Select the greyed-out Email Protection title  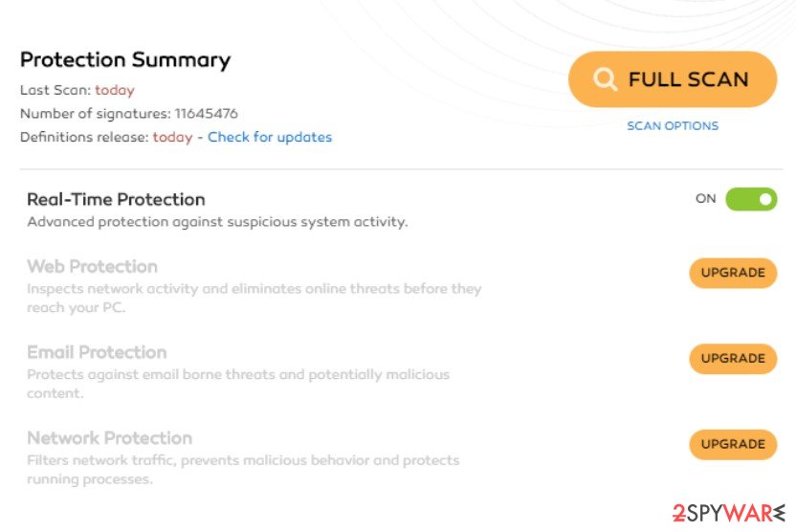click(x=97, y=352)
